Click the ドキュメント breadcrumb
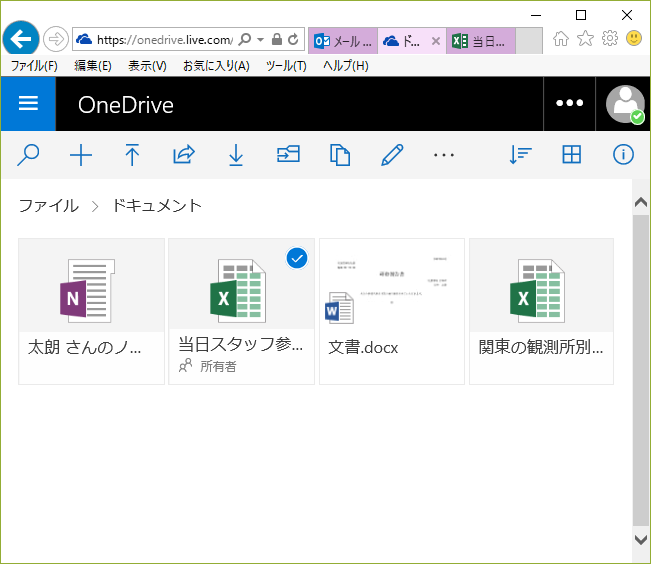Image resolution: width=651 pixels, height=564 pixels. coord(157,206)
